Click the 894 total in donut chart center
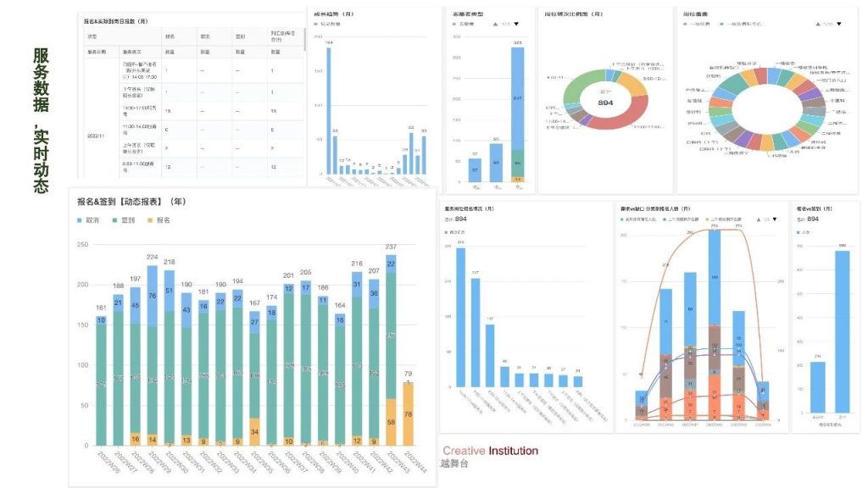The image size is (868, 488). pos(605,103)
